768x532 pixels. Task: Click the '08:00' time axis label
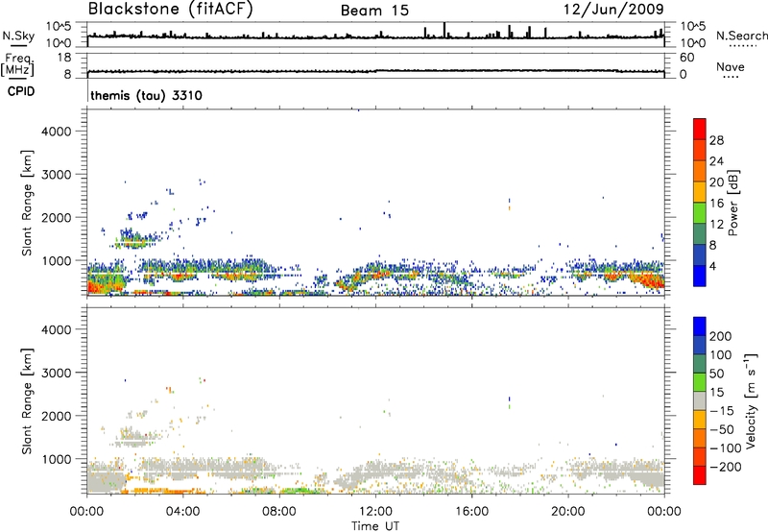pyautogui.click(x=279, y=512)
